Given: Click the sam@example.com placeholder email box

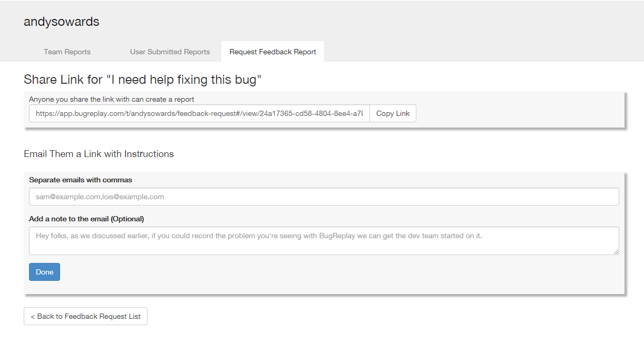Looking at the screenshot, I should [324, 196].
